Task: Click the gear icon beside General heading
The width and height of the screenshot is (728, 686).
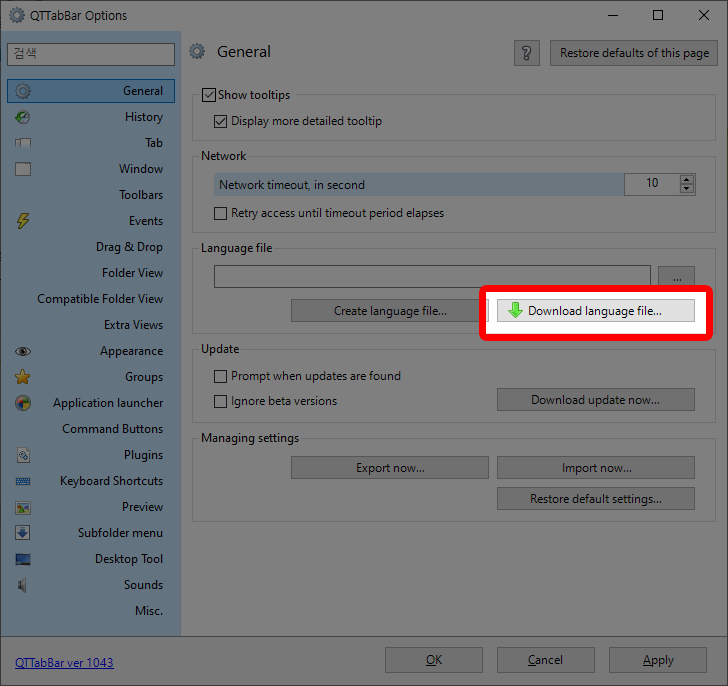Action: (x=197, y=52)
